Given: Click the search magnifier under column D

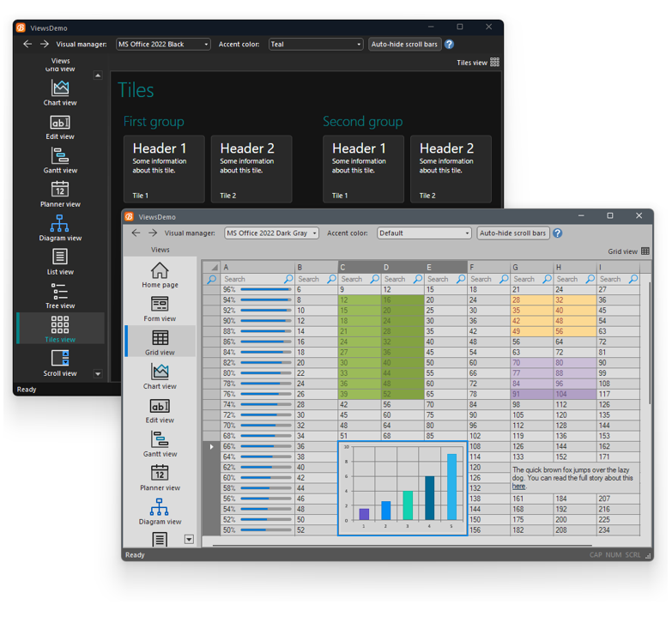Looking at the screenshot, I should (418, 279).
